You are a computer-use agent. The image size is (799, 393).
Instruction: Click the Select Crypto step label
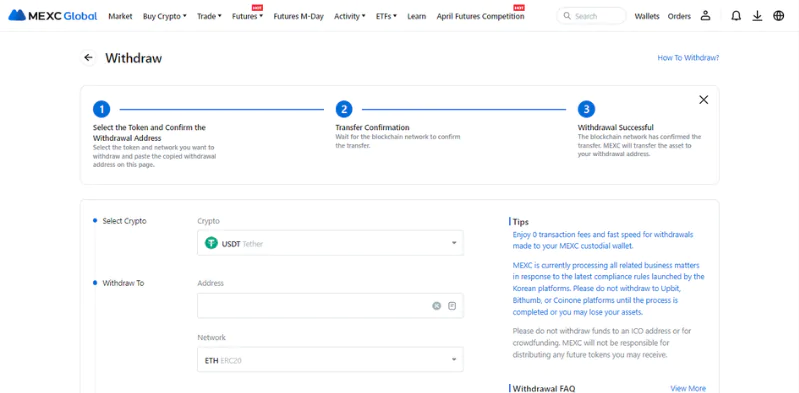click(x=124, y=221)
